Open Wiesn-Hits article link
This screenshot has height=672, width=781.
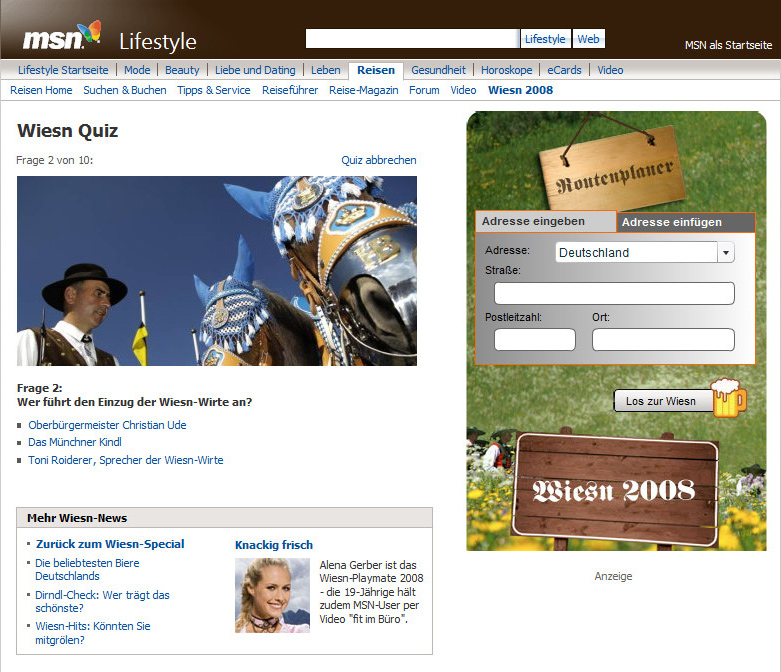93,633
